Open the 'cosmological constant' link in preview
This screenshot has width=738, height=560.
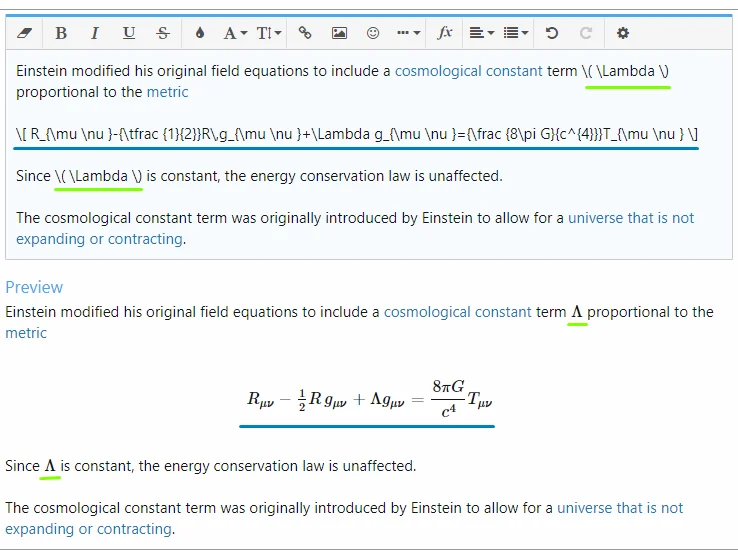457,312
